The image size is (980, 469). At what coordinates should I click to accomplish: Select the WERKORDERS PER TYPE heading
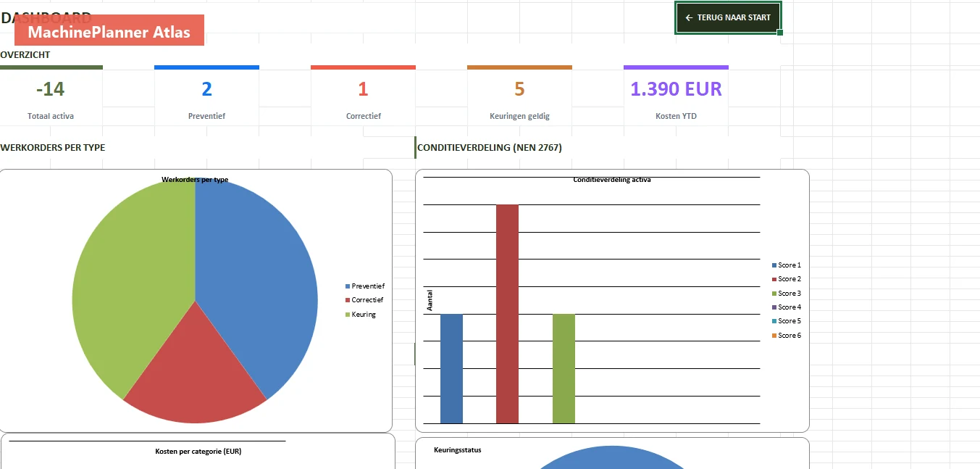[52, 147]
